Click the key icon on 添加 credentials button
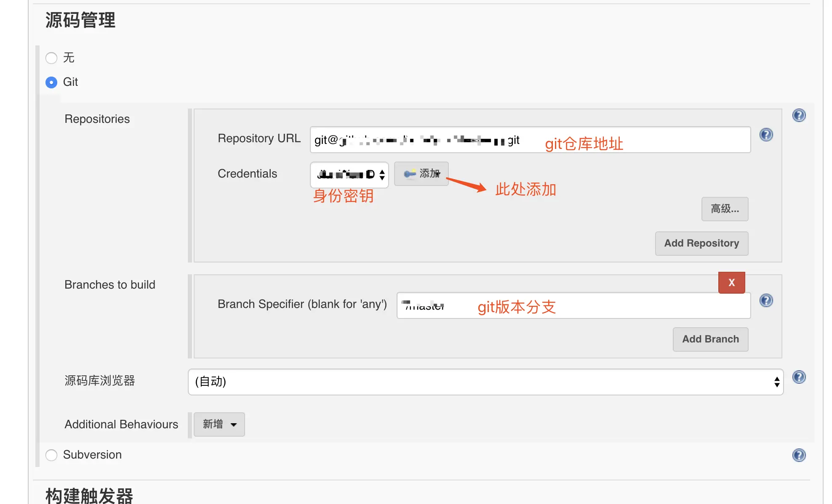The width and height of the screenshot is (832, 504). (x=410, y=174)
